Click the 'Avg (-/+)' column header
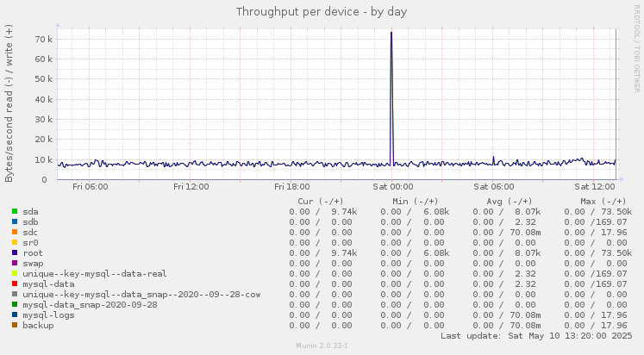Viewport: 644px width, 355px height. (510, 201)
